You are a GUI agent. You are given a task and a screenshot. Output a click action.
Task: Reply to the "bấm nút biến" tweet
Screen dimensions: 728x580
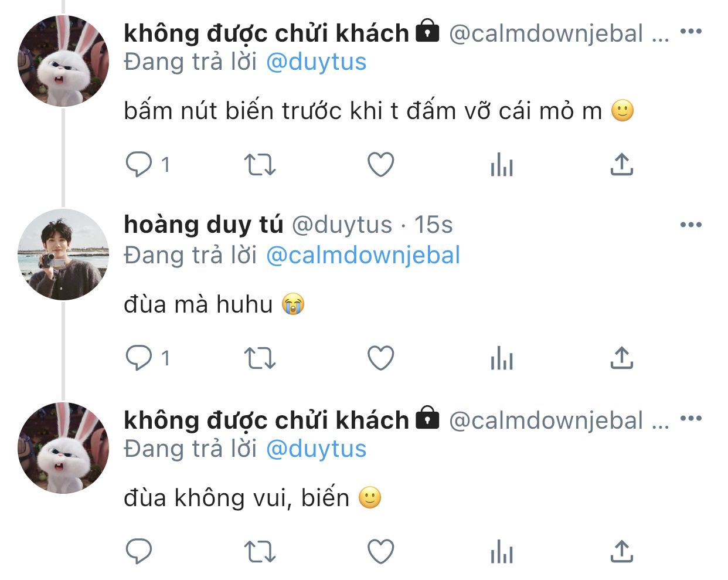click(139, 165)
